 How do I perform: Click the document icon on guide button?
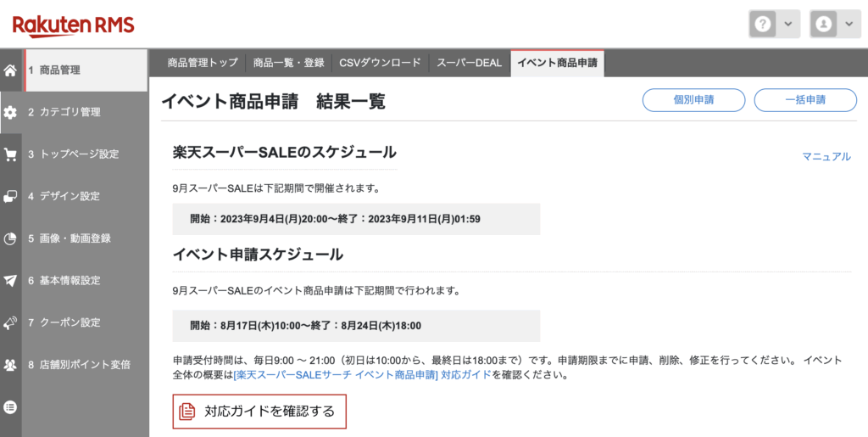click(187, 412)
